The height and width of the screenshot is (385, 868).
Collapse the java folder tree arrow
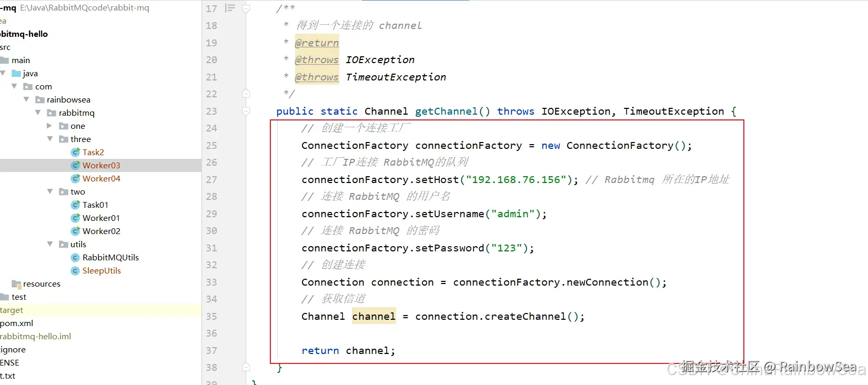click(3, 73)
